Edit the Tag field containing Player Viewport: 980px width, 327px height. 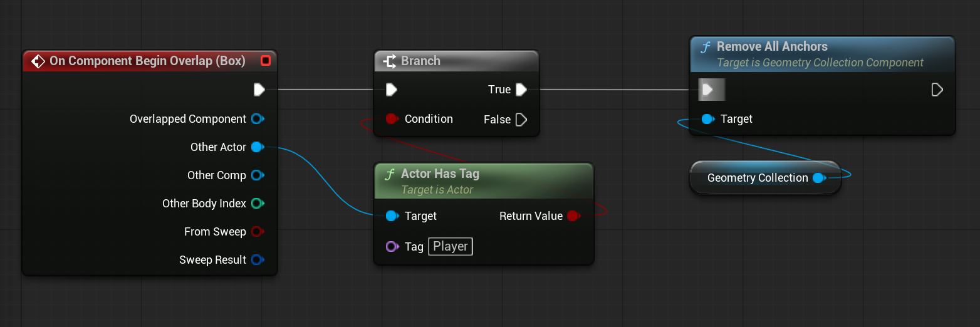click(x=451, y=247)
